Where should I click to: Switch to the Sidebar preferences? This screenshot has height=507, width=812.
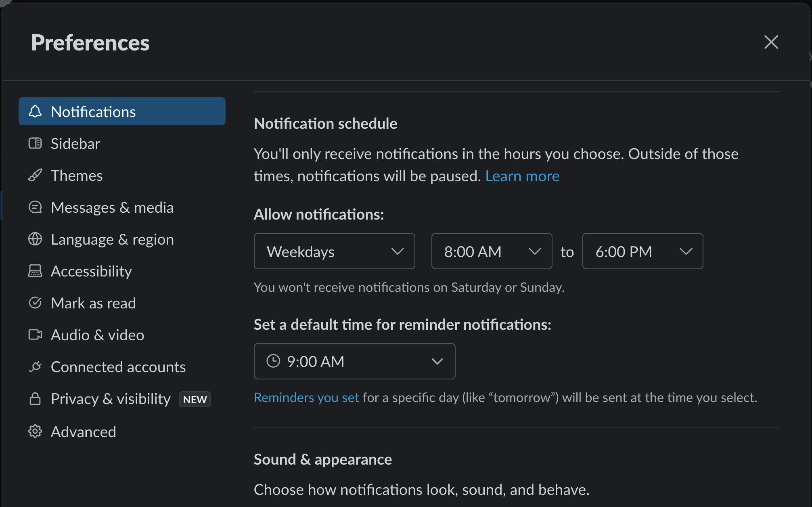122,143
